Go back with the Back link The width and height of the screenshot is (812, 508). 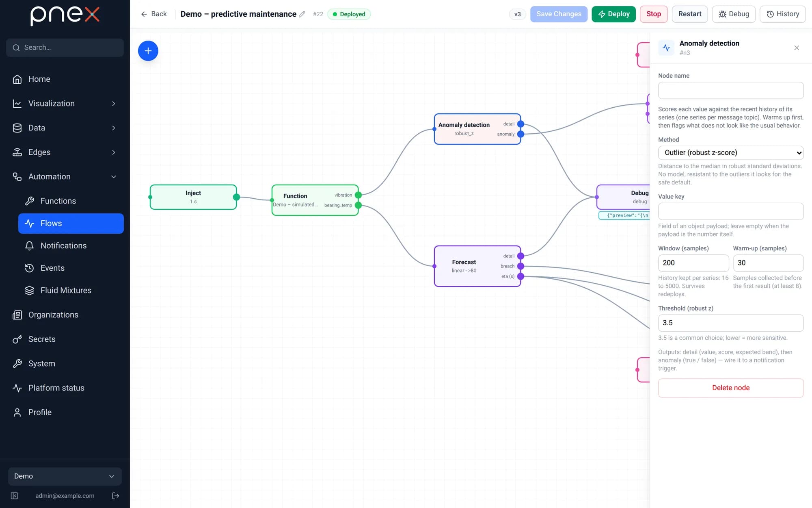[x=154, y=14]
